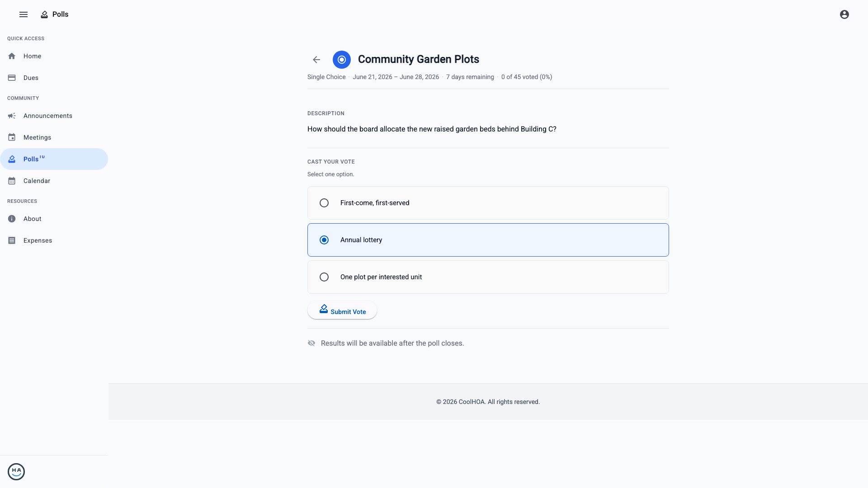
Task: Select the Annual lottery radio button
Action: tap(324, 240)
